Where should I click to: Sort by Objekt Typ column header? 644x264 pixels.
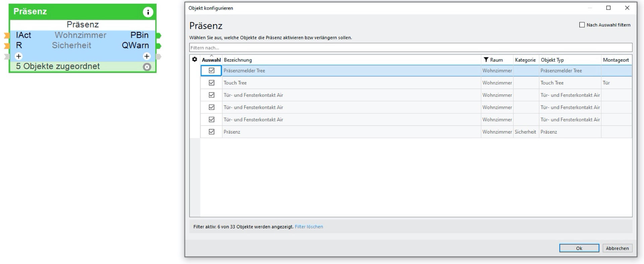point(552,60)
